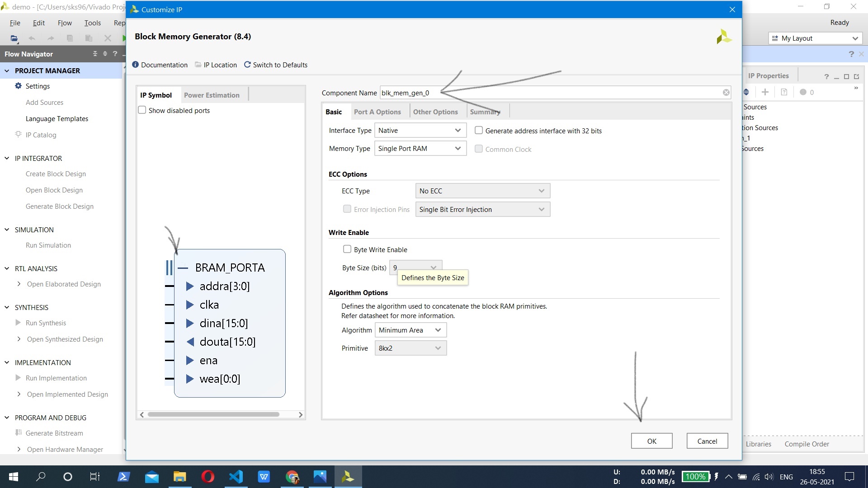
Task: Check Generate address interface with 32 bits
Action: [479, 131]
